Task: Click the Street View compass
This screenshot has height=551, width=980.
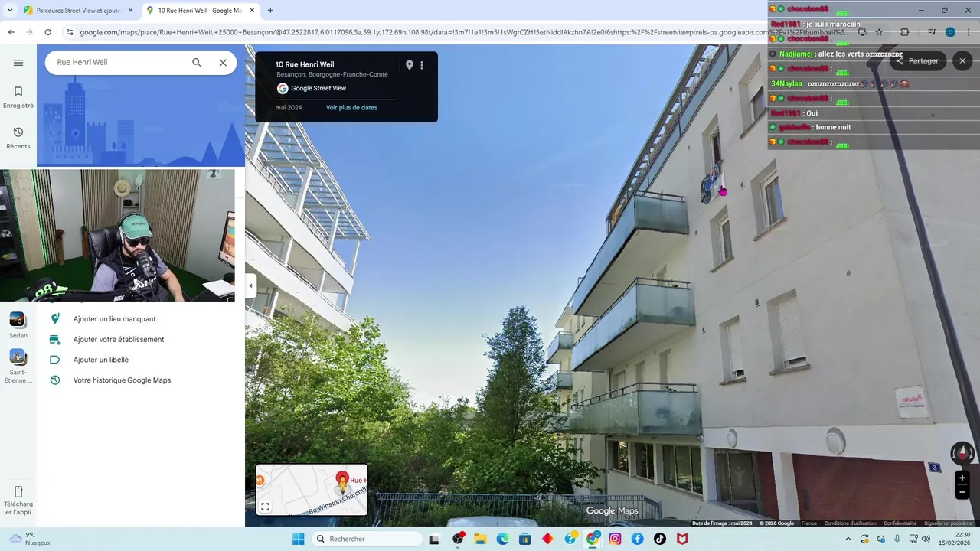Action: pyautogui.click(x=962, y=453)
